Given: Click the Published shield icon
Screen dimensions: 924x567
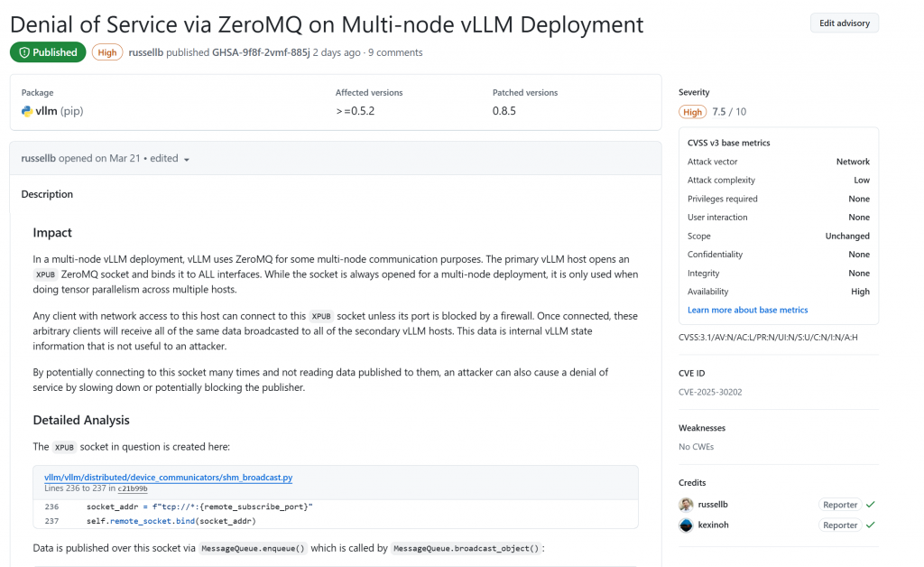Looking at the screenshot, I should [24, 52].
